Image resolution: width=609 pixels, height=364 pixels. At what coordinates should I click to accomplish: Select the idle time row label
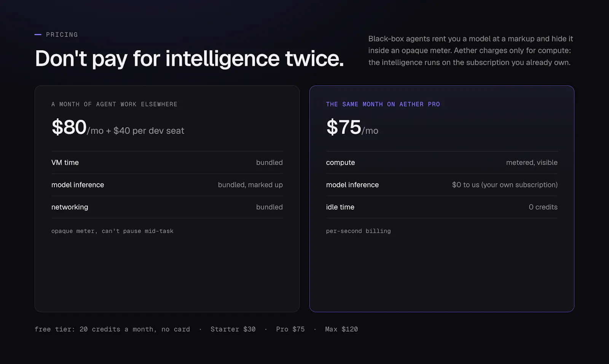point(340,207)
